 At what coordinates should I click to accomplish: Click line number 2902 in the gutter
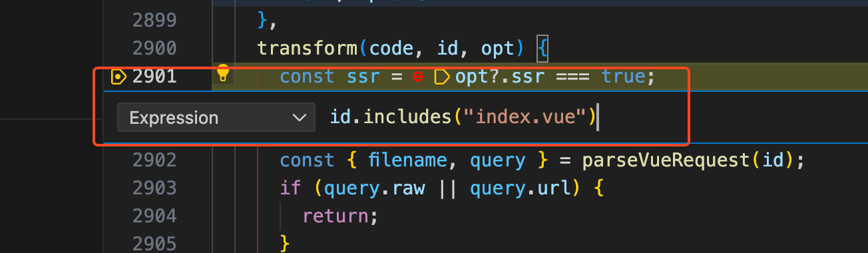click(x=154, y=160)
